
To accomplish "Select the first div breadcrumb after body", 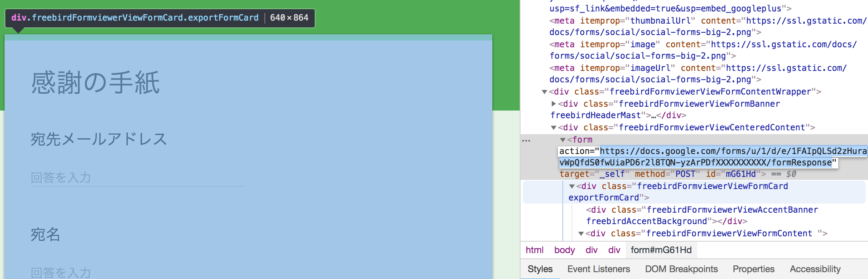I will [591, 250].
